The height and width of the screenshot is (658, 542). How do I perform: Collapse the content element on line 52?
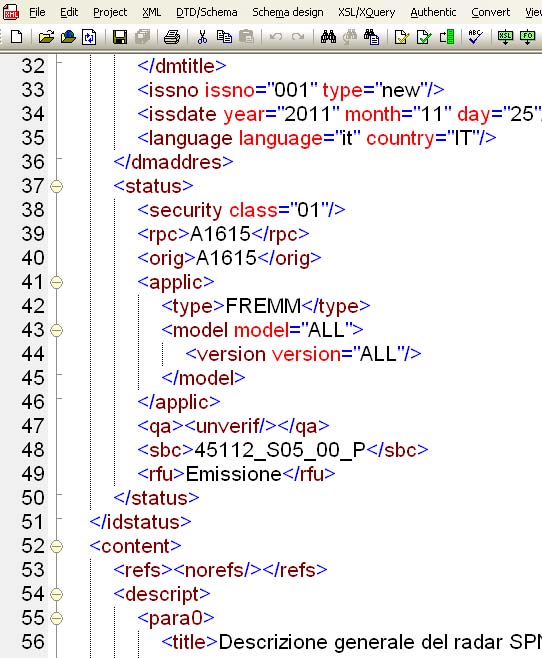pos(56,546)
